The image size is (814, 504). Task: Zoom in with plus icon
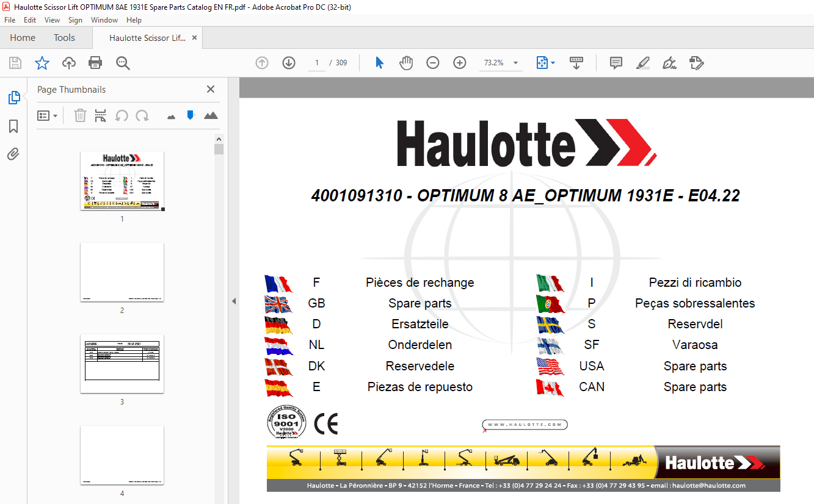[460, 63]
